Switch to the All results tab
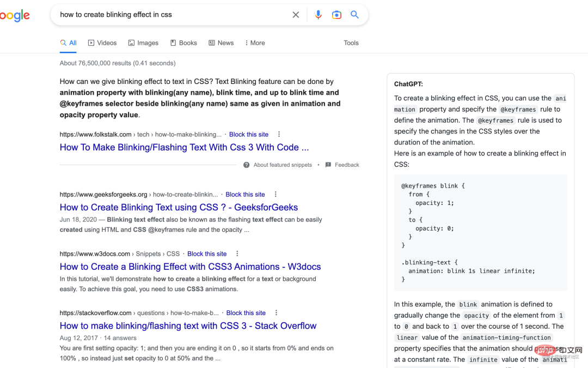 68,43
